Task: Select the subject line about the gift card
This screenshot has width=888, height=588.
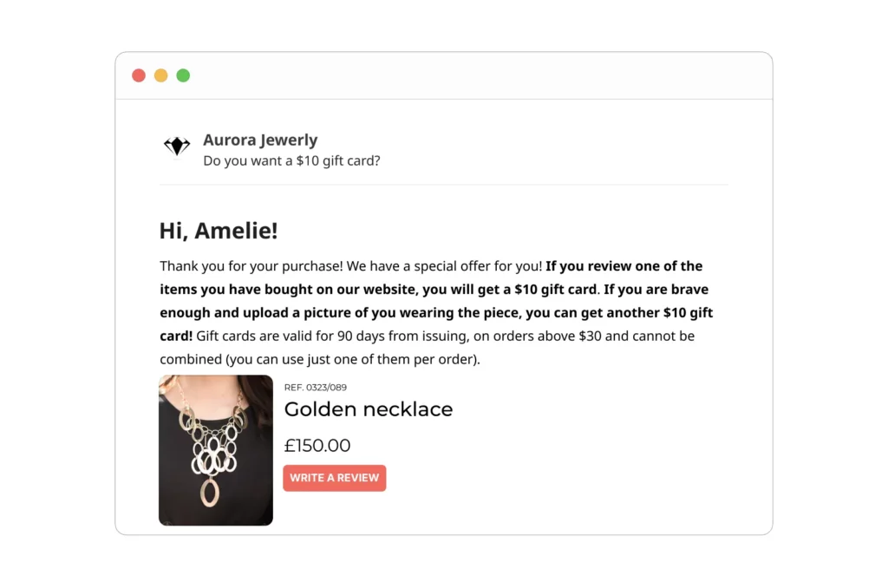Action: coord(291,160)
